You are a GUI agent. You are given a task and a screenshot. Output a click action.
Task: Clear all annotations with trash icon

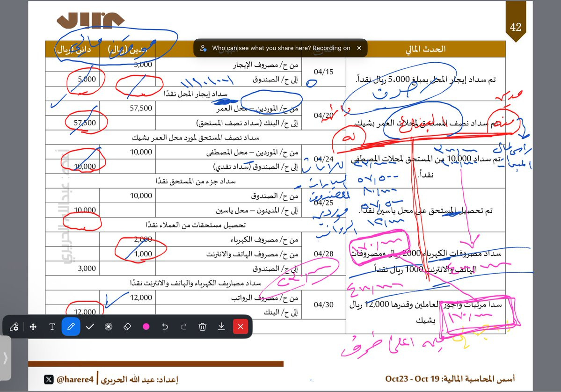(x=203, y=327)
